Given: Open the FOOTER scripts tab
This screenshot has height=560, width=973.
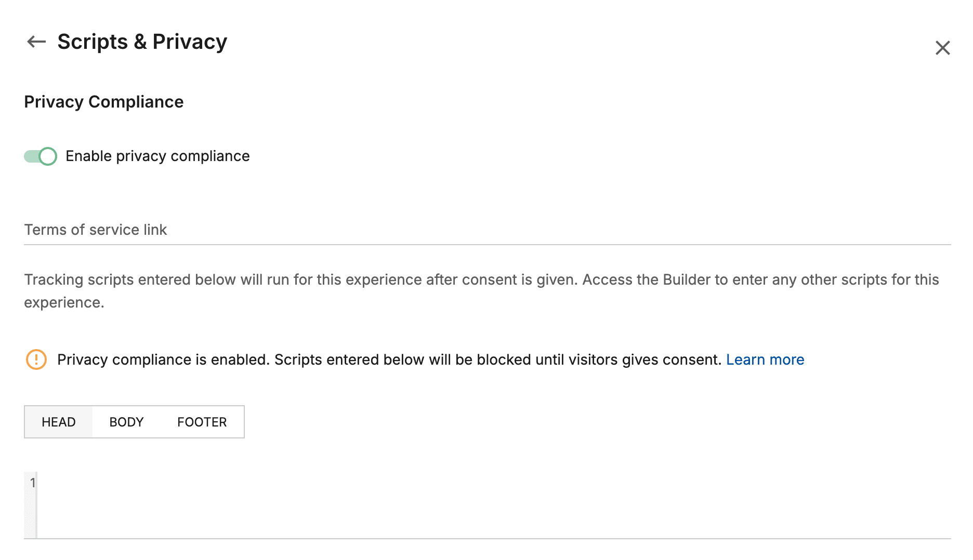Looking at the screenshot, I should coord(202,422).
